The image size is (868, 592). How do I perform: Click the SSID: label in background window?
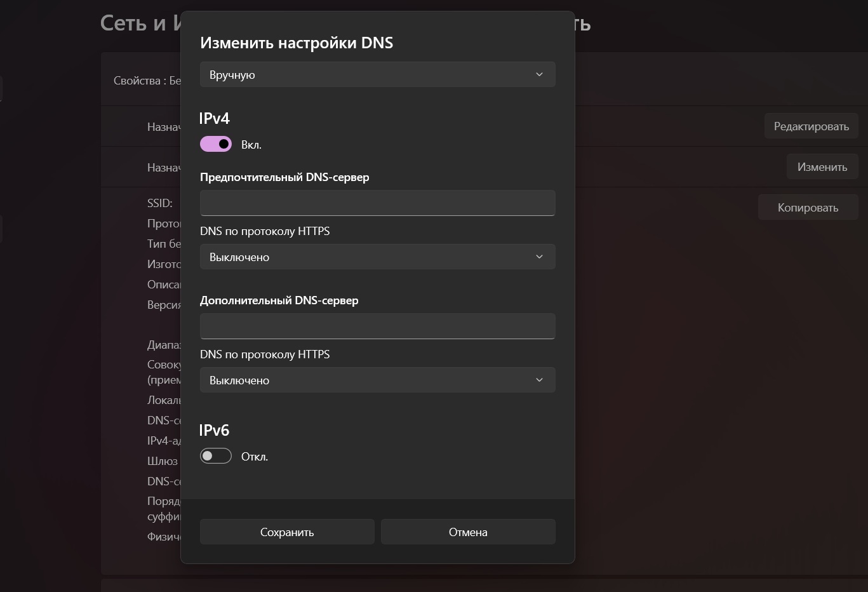point(160,203)
